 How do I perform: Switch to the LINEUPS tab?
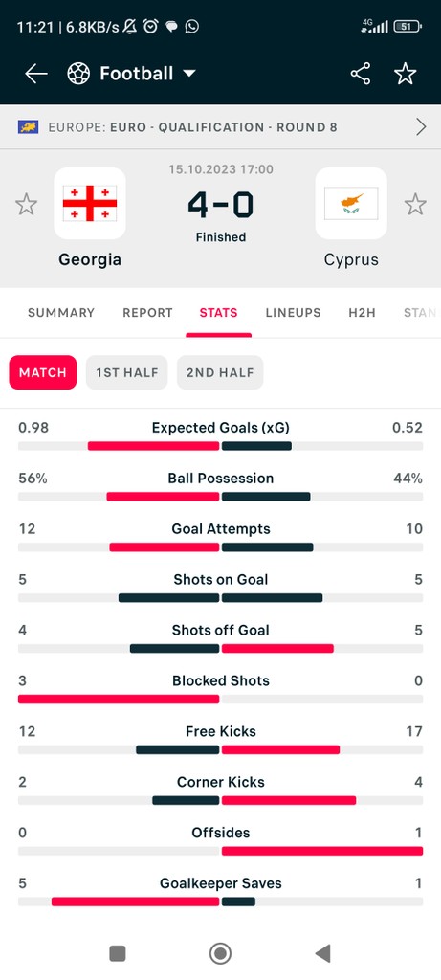(293, 313)
